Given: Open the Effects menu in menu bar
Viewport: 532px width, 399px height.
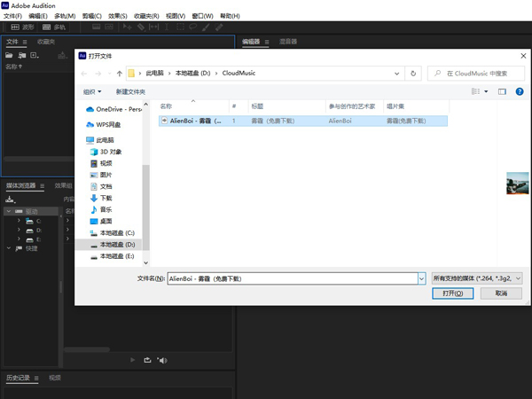Looking at the screenshot, I should tap(118, 16).
